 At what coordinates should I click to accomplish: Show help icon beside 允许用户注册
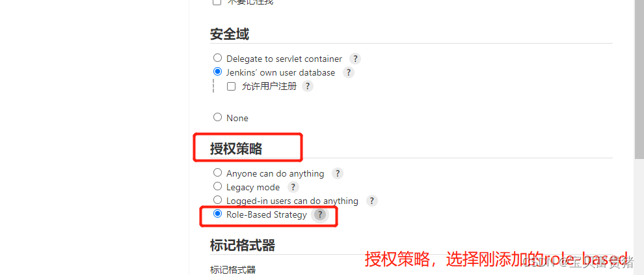(x=308, y=87)
